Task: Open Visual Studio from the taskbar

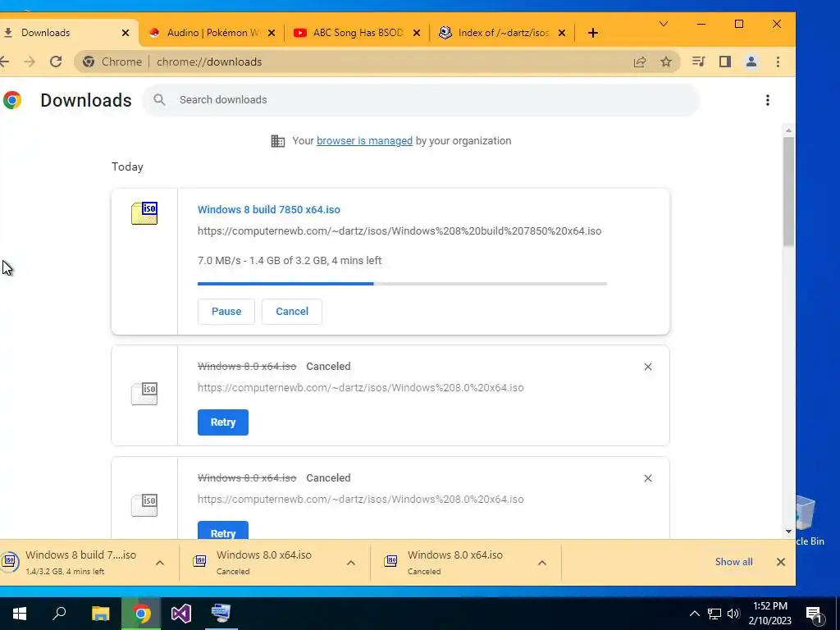Action: [x=181, y=614]
